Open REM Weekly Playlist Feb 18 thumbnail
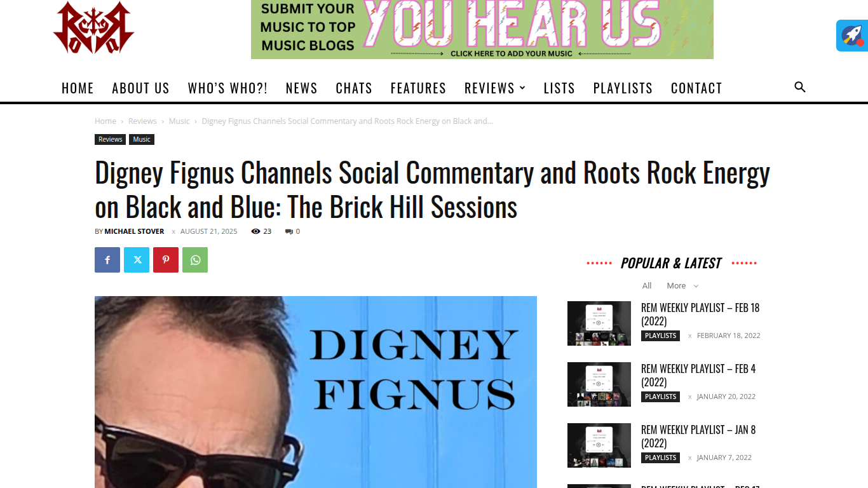Viewport: 868px width, 488px height. [599, 323]
